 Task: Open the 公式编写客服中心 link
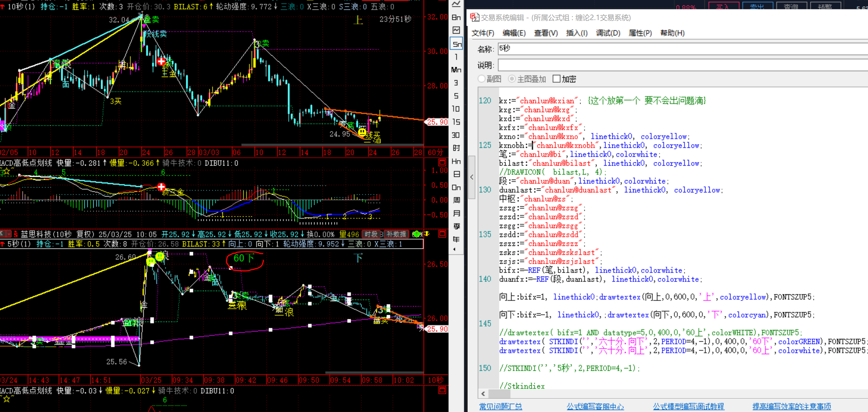595,406
